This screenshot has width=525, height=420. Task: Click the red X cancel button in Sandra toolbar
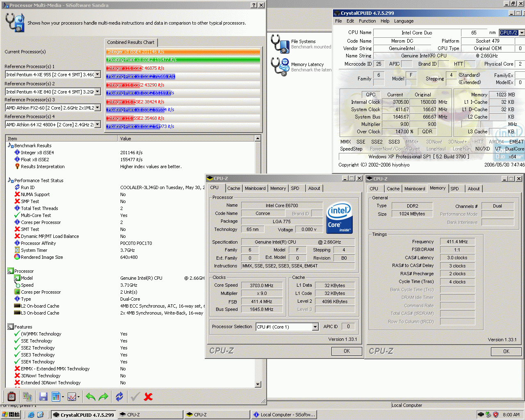coord(148,396)
